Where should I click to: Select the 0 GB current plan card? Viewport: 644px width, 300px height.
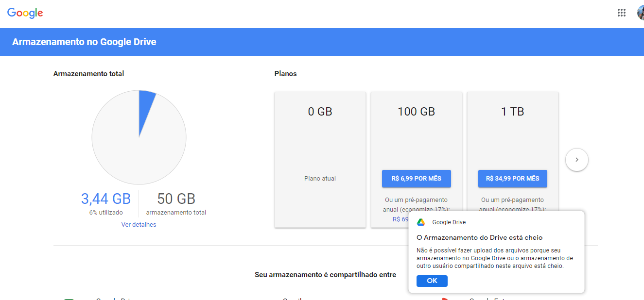click(320, 146)
